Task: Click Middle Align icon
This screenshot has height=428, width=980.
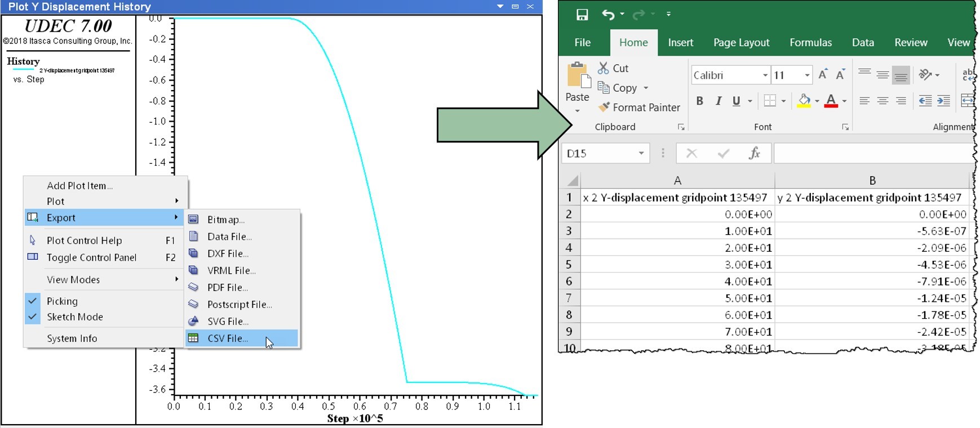Action: [883, 74]
